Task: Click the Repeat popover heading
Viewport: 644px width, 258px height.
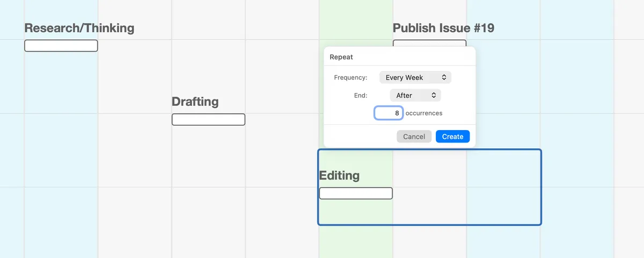Action: (x=341, y=57)
